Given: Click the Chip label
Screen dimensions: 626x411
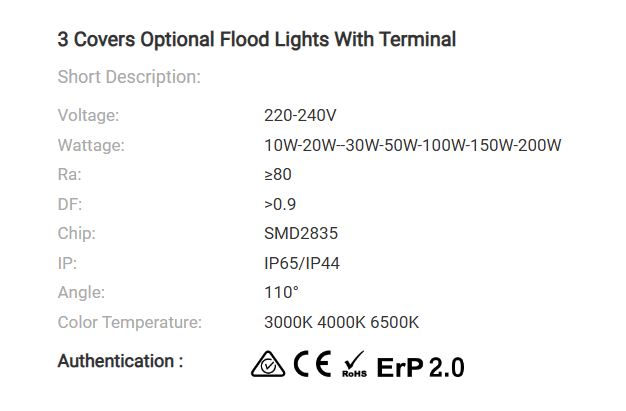Looking at the screenshot, I should (x=77, y=233).
